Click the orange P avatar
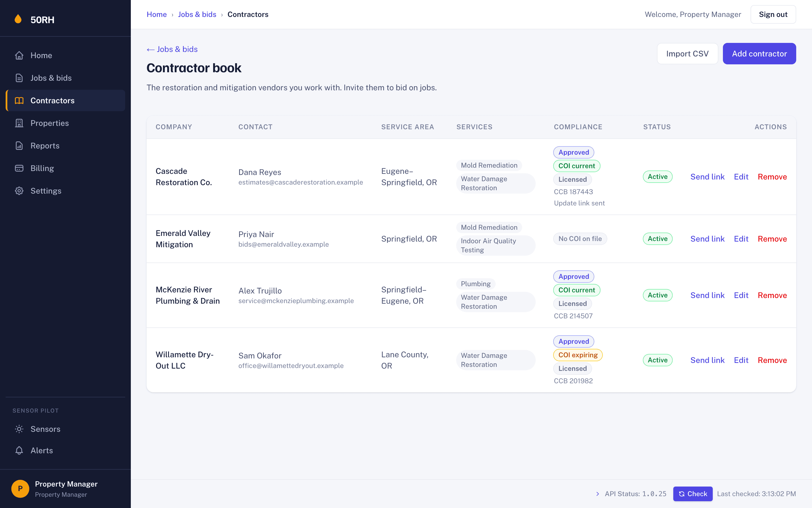The width and height of the screenshot is (812, 508). [20, 489]
